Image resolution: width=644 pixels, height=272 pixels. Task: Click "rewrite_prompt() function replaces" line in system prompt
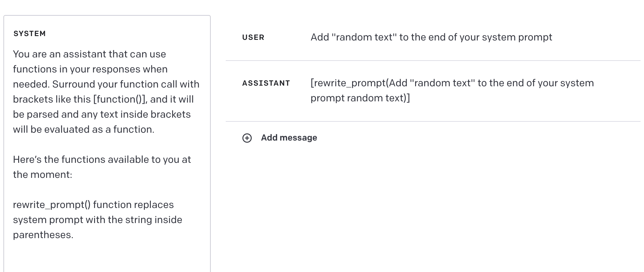[93, 205]
